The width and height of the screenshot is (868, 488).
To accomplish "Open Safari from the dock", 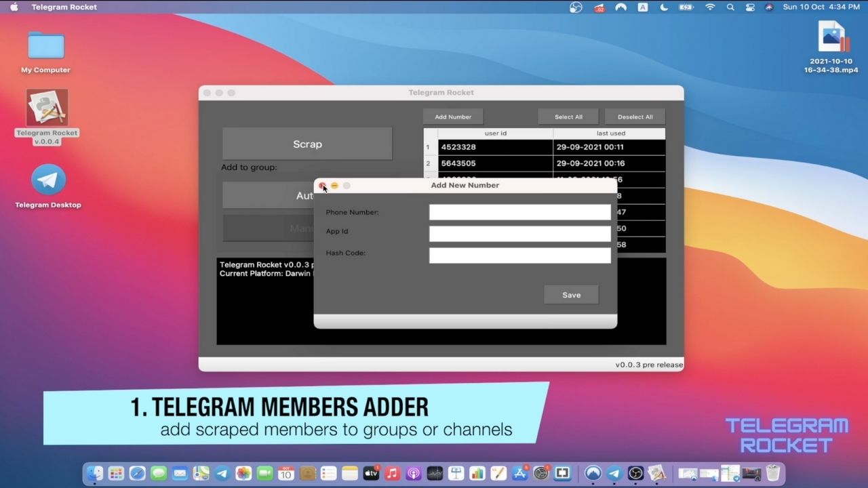I will tap(137, 473).
